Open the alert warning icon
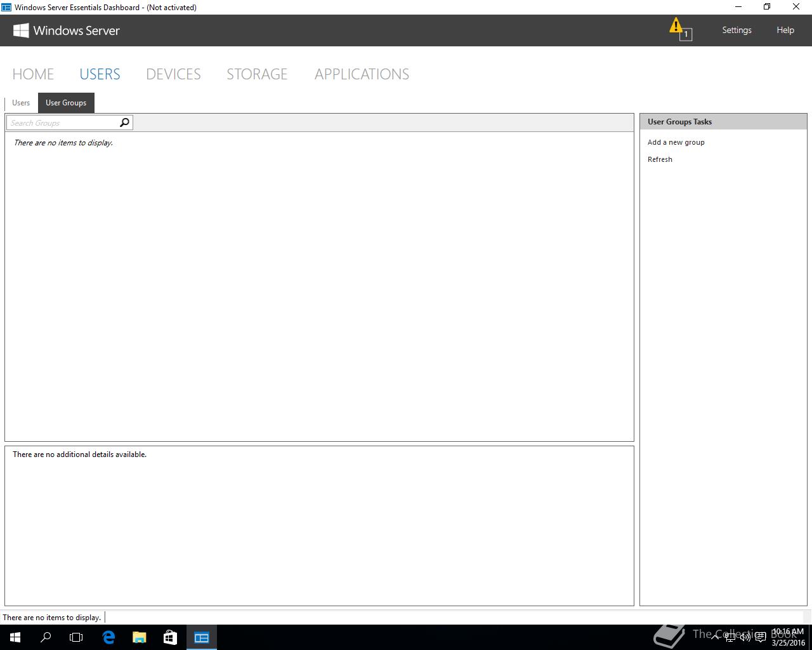 coord(679,29)
